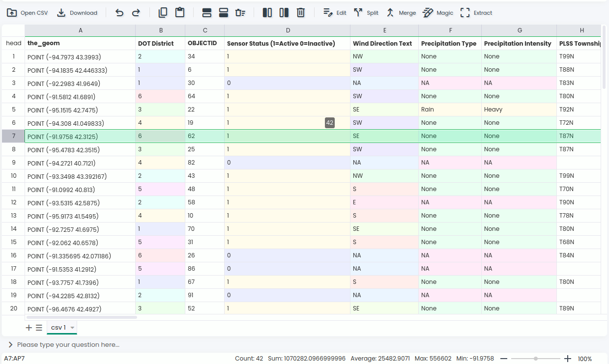Expand the question input chevron
This screenshot has height=364, width=609.
[11, 344]
